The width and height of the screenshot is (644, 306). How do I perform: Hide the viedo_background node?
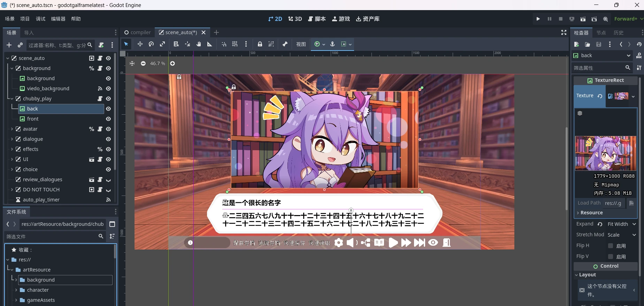click(x=108, y=89)
